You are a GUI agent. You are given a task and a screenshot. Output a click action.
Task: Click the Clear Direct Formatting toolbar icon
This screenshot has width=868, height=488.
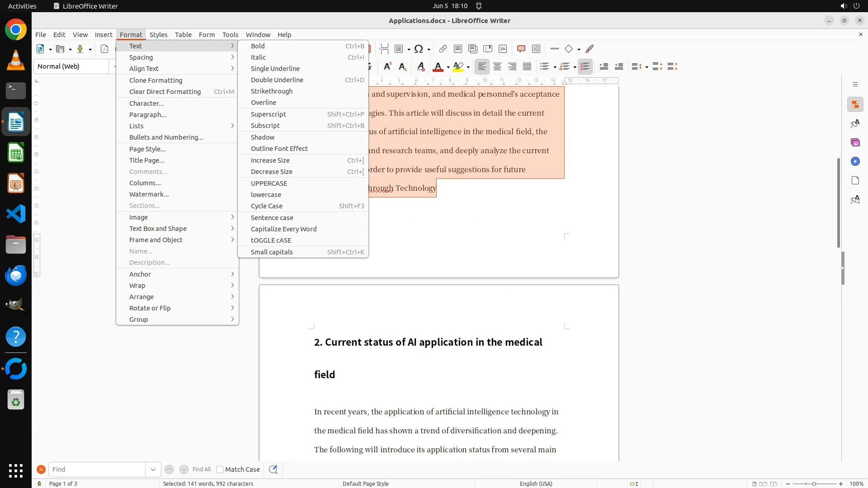[420, 67]
